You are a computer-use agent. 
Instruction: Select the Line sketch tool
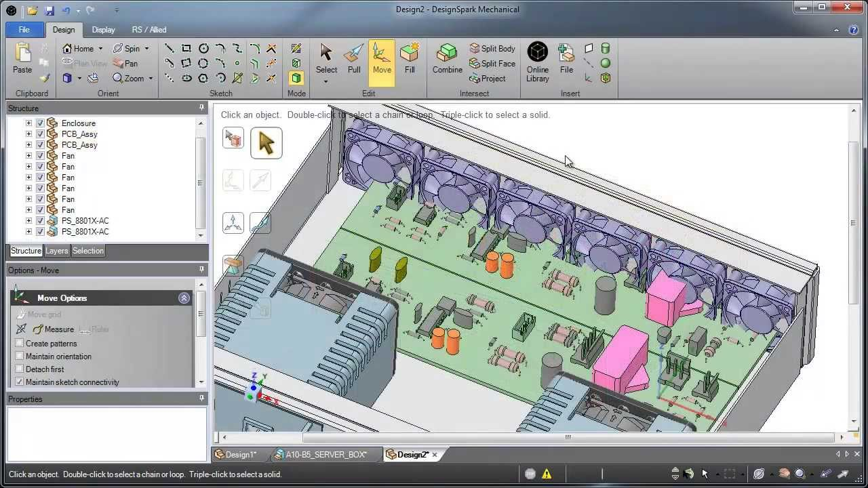[x=168, y=48]
